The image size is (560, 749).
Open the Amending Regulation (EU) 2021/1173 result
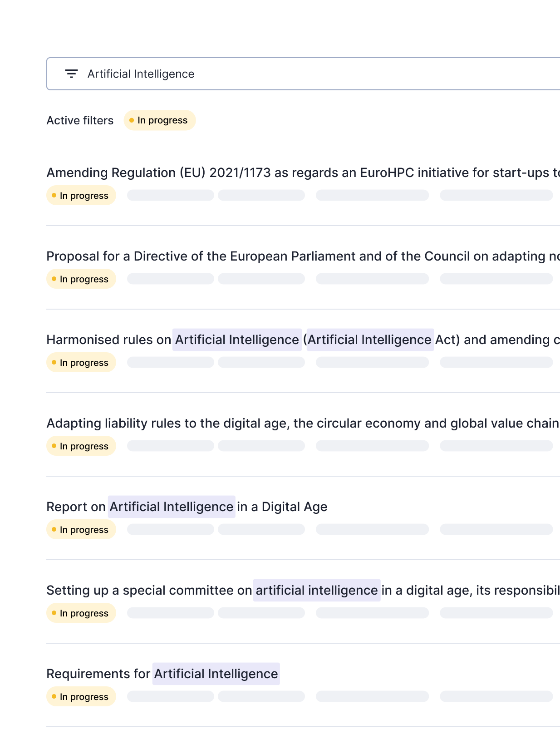[x=303, y=172]
